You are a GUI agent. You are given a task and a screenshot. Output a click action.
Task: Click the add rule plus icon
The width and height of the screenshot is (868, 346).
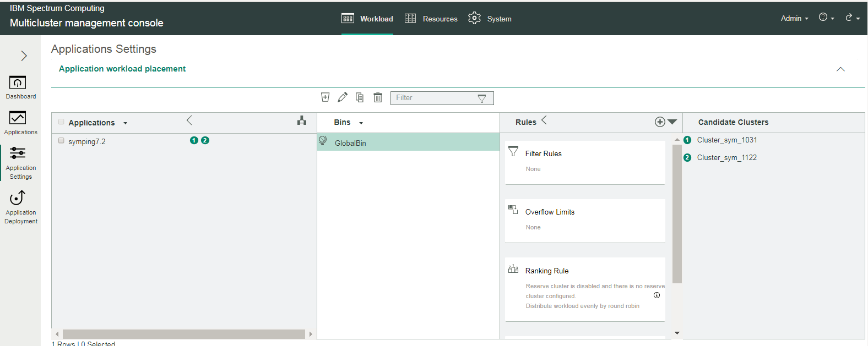660,122
